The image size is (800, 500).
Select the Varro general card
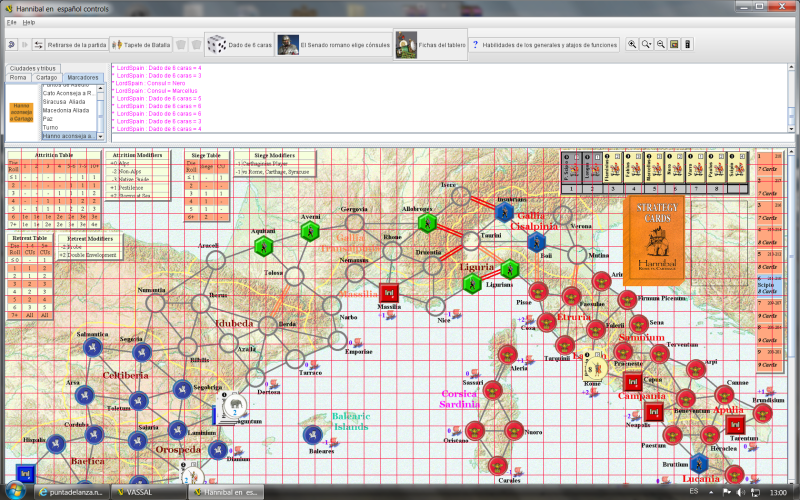696,168
